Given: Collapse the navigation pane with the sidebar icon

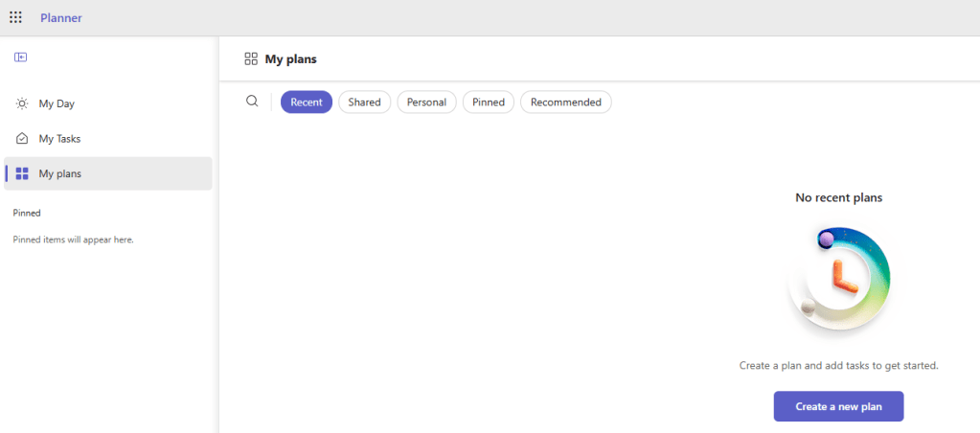Looking at the screenshot, I should 20,57.
